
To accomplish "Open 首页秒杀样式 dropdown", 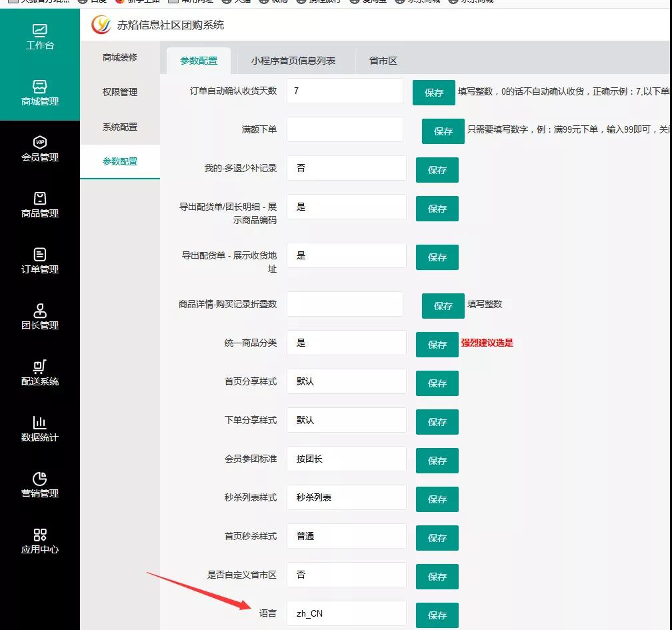I will 347,536.
